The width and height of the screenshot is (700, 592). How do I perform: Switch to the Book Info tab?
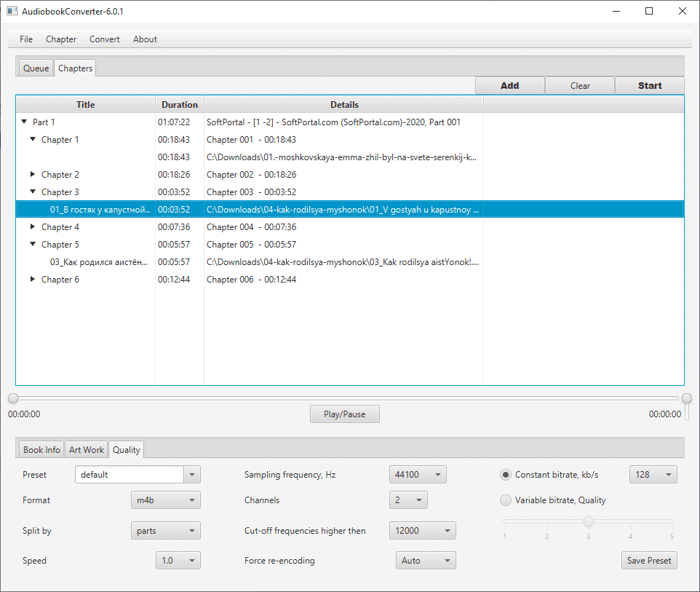tap(41, 449)
